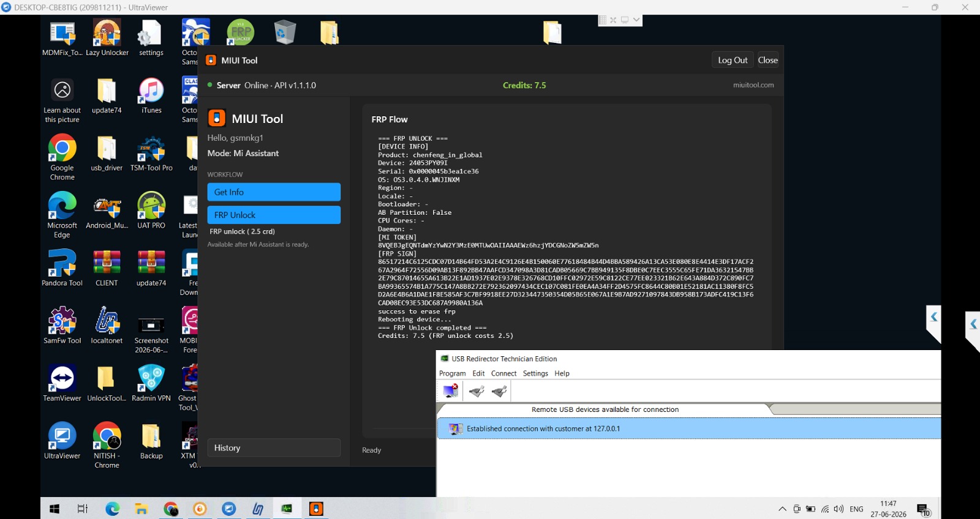
Task: Launch TeamViewer from the desktop
Action: [x=62, y=384]
